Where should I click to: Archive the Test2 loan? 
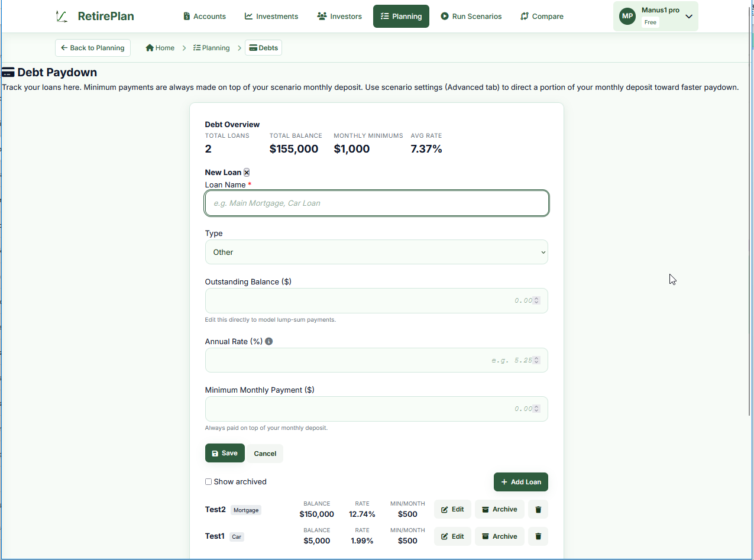500,509
